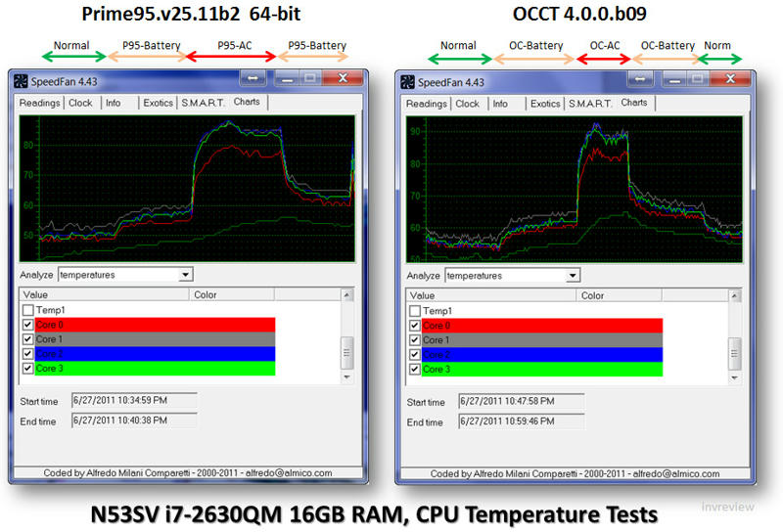Uncheck Core 0 in right window list
783x532 pixels.
(415, 326)
